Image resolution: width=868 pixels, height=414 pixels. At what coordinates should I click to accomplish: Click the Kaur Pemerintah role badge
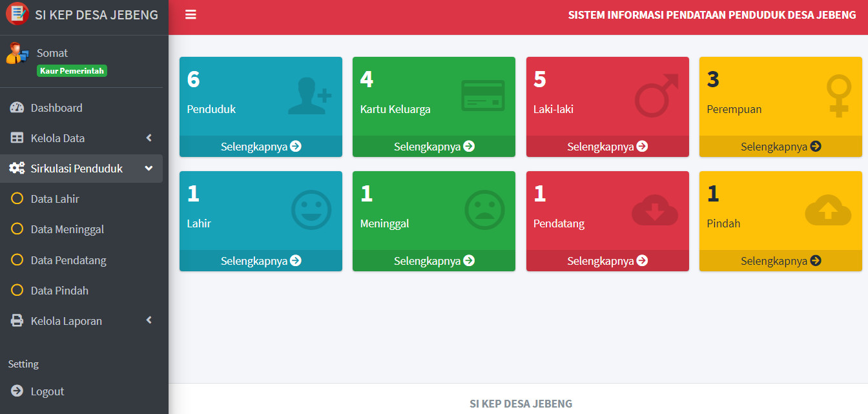pos(72,71)
